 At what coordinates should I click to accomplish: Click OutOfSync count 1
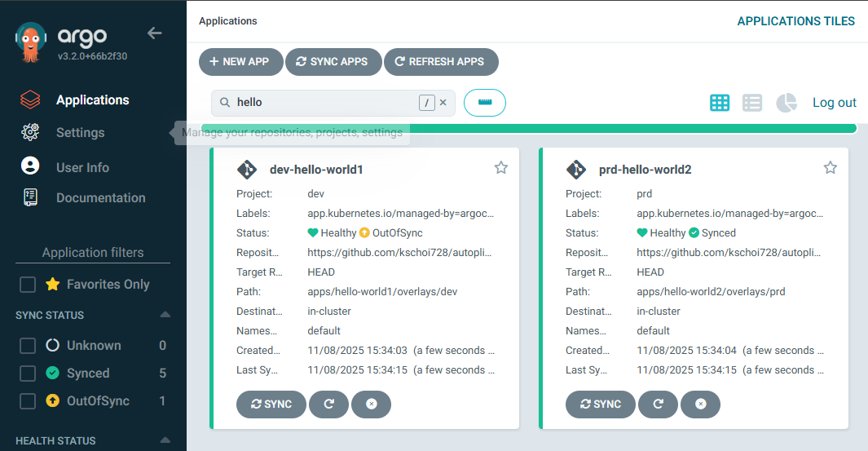click(x=162, y=401)
